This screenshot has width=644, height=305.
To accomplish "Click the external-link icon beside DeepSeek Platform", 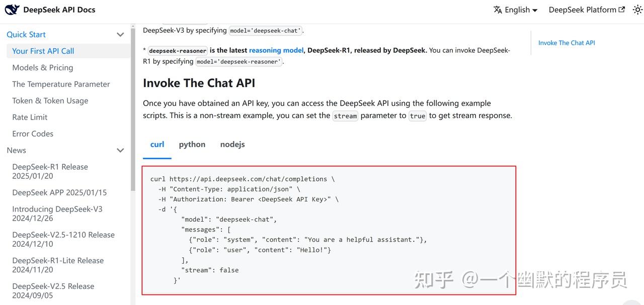I will click(x=622, y=10).
